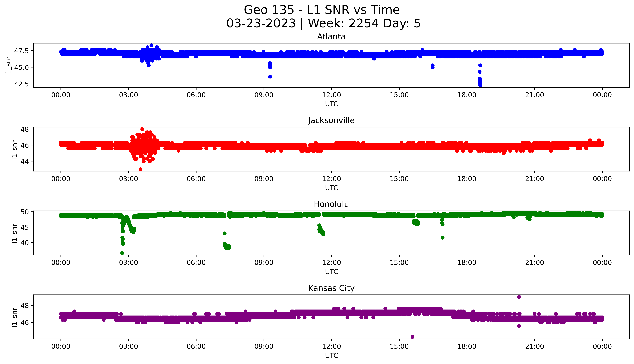Click the '12:00' tick under the Atlanta plot
The height and width of the screenshot is (364, 634).
(331, 95)
